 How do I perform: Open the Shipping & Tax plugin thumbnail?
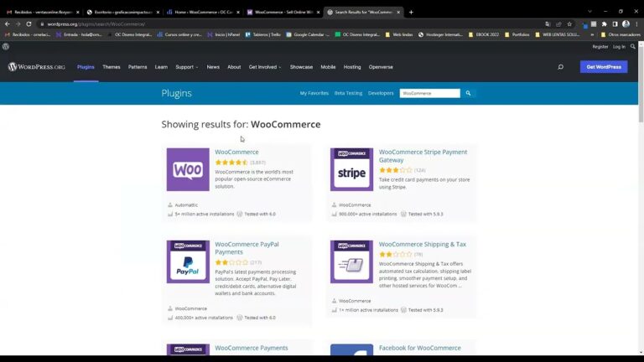pyautogui.click(x=351, y=261)
